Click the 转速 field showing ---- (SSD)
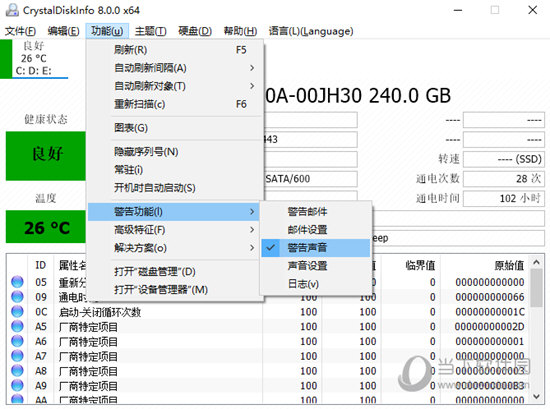This screenshot has height=409, width=550. (504, 159)
